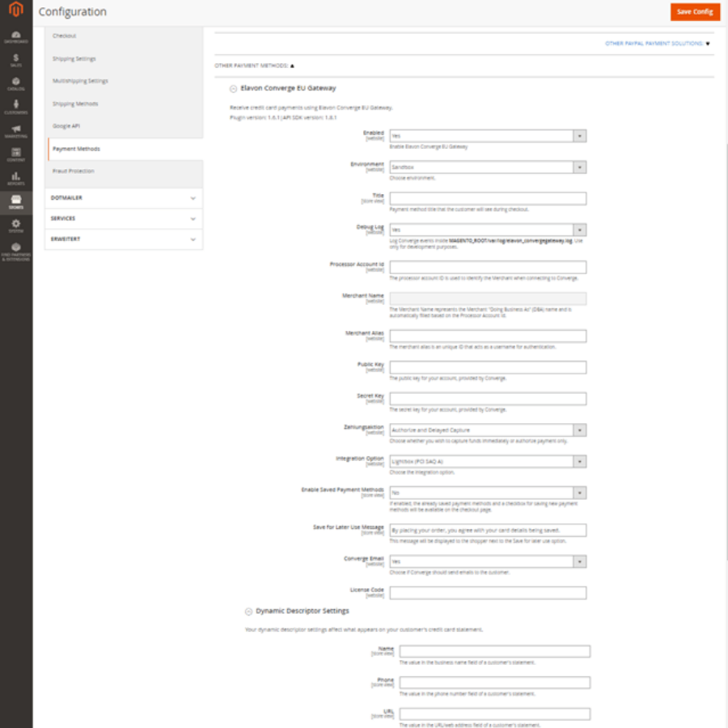Open the Reports sidebar icon
This screenshot has height=728, width=728.
16,179
